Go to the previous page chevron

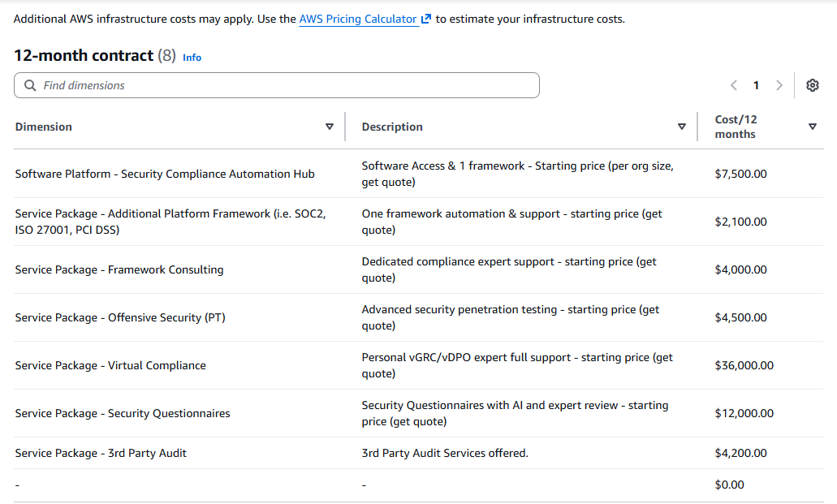coord(734,85)
